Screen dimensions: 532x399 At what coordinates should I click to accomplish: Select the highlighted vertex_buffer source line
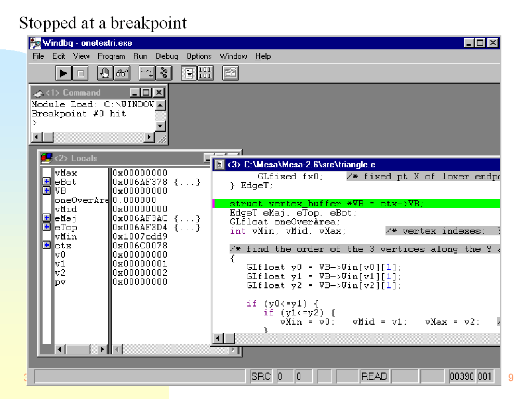pyautogui.click(x=326, y=204)
